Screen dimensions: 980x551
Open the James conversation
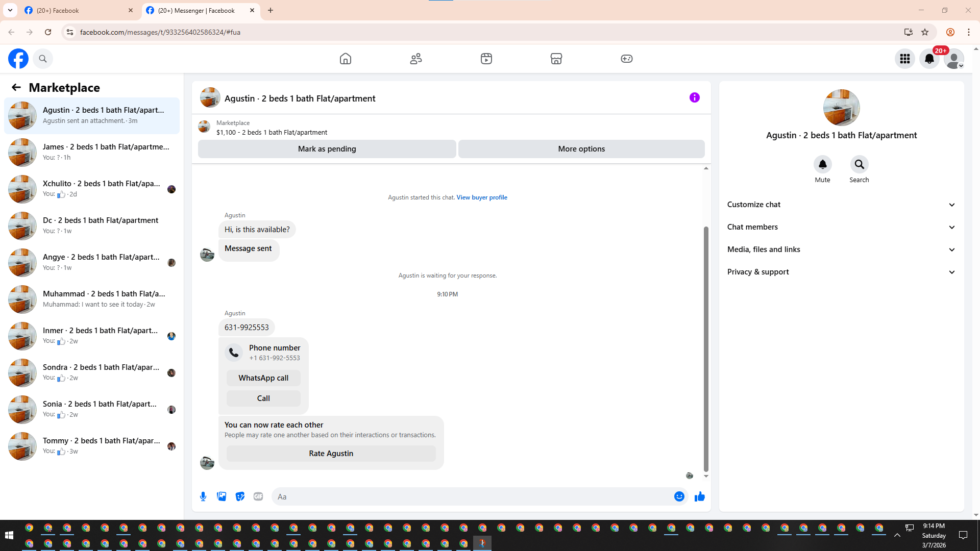coord(92,153)
